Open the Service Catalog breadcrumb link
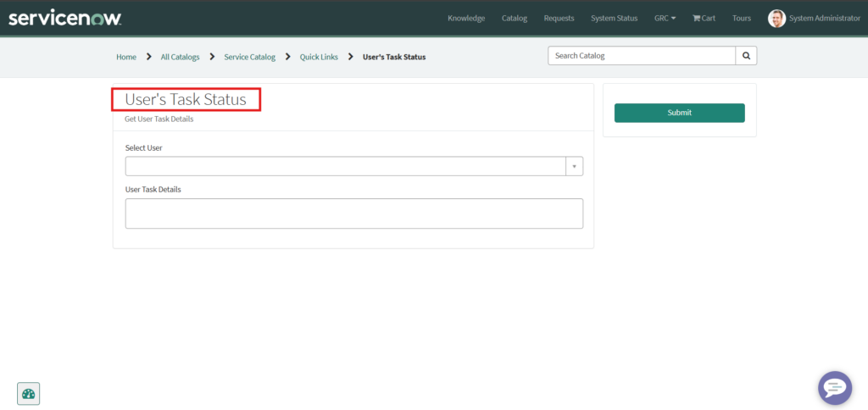Viewport: 868px width, 410px height. 249,57
